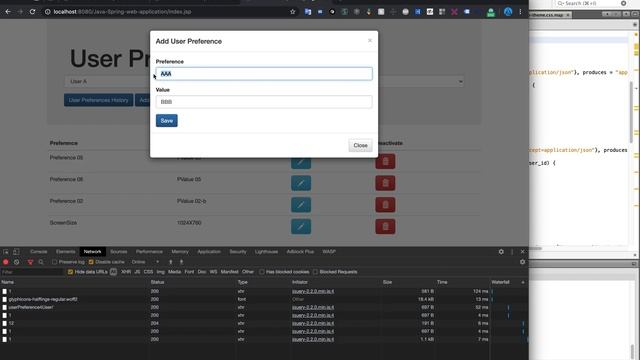Uncheck Hide data URLs
Image resolution: width=640 pixels, height=360 pixels.
[x=70, y=272]
